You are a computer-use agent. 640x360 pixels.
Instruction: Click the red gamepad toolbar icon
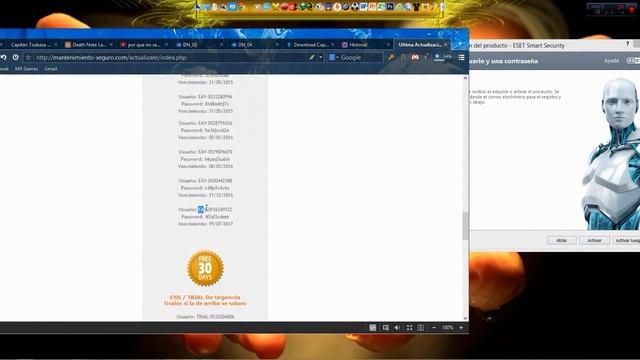coord(415,58)
